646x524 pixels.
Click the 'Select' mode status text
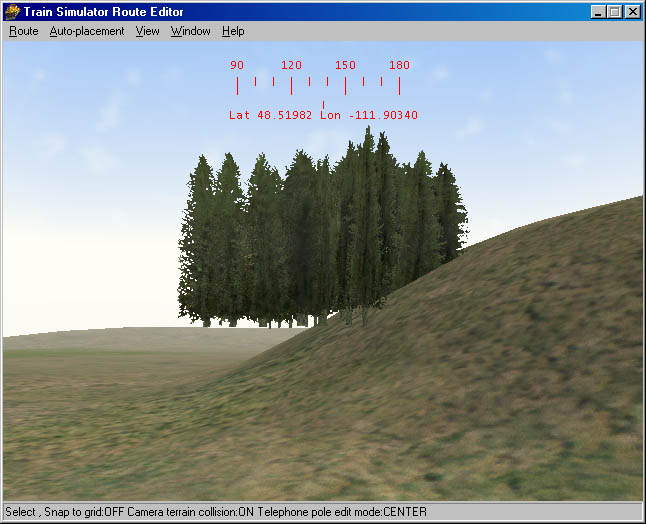coord(20,512)
